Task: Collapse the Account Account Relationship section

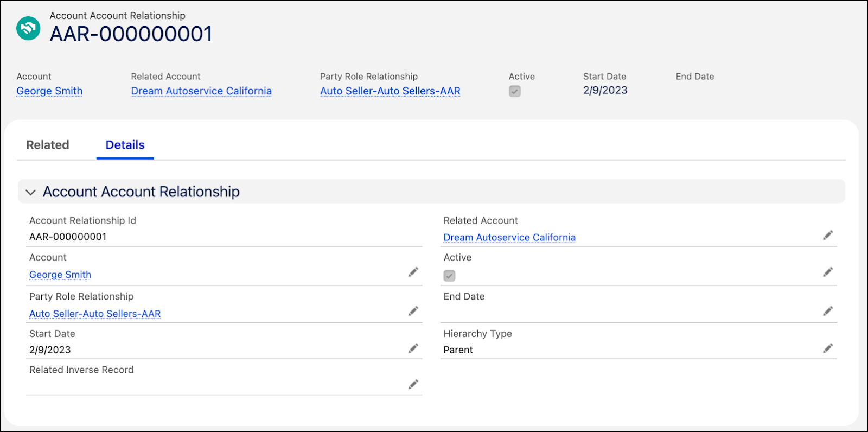Action: pyautogui.click(x=31, y=192)
